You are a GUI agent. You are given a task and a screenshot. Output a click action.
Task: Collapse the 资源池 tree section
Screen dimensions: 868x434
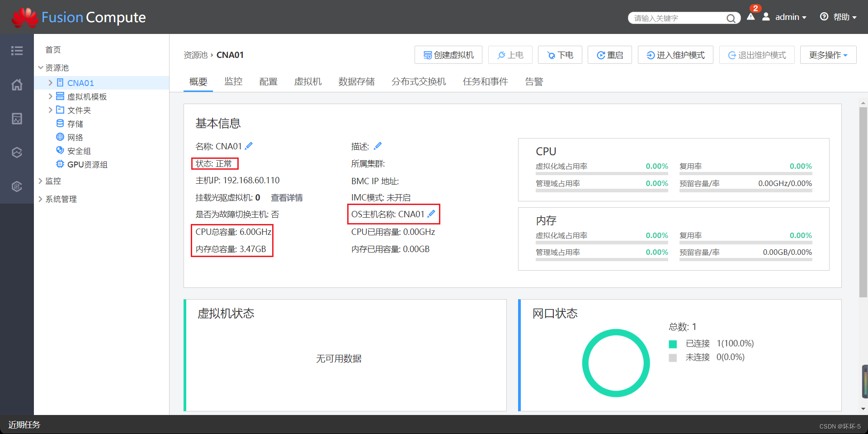pos(41,67)
